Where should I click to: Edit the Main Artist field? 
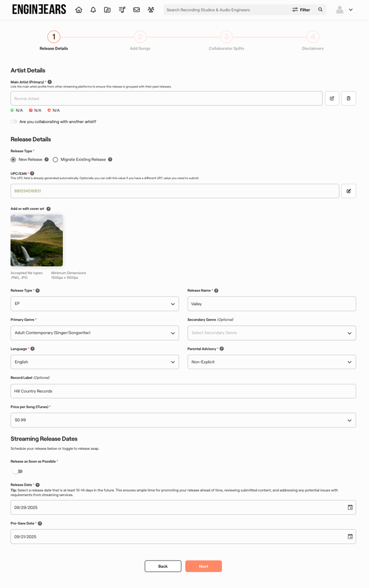tap(332, 98)
